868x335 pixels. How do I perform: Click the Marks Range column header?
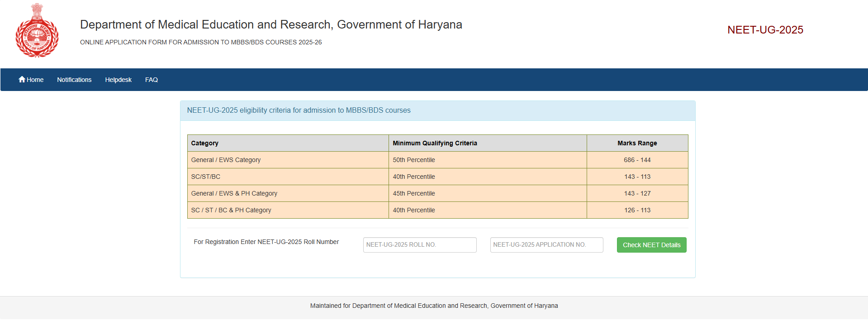pyautogui.click(x=637, y=143)
